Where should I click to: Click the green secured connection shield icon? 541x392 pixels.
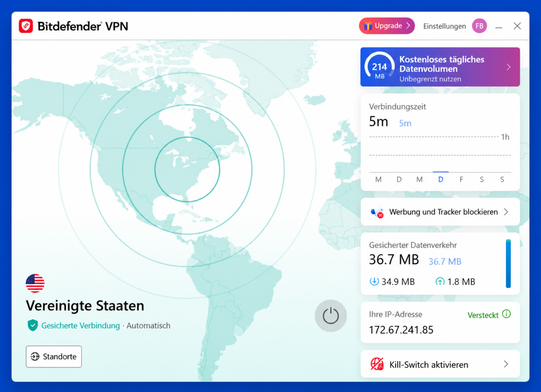point(33,325)
